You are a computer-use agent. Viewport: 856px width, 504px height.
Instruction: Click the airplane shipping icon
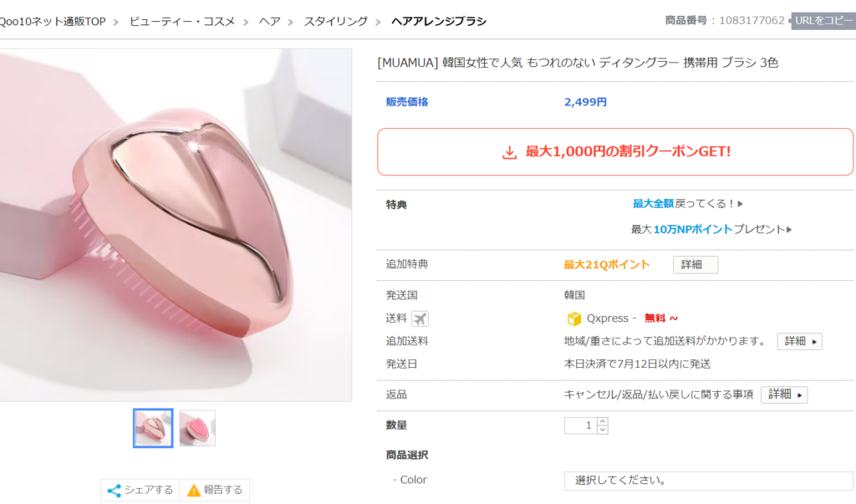(x=420, y=318)
